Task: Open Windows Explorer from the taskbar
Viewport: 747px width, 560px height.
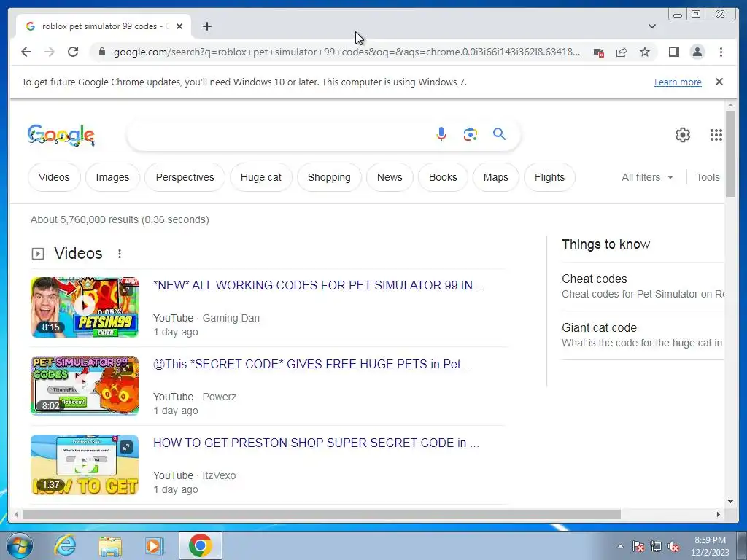Action: point(110,546)
